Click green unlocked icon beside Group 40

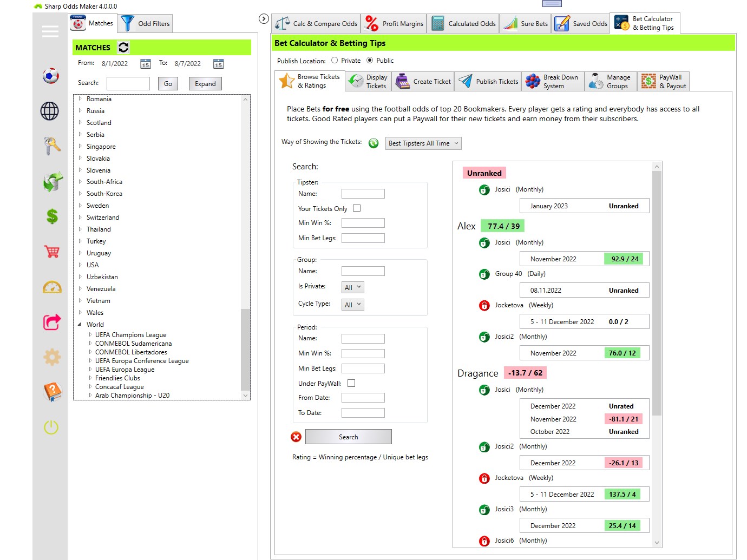click(484, 274)
